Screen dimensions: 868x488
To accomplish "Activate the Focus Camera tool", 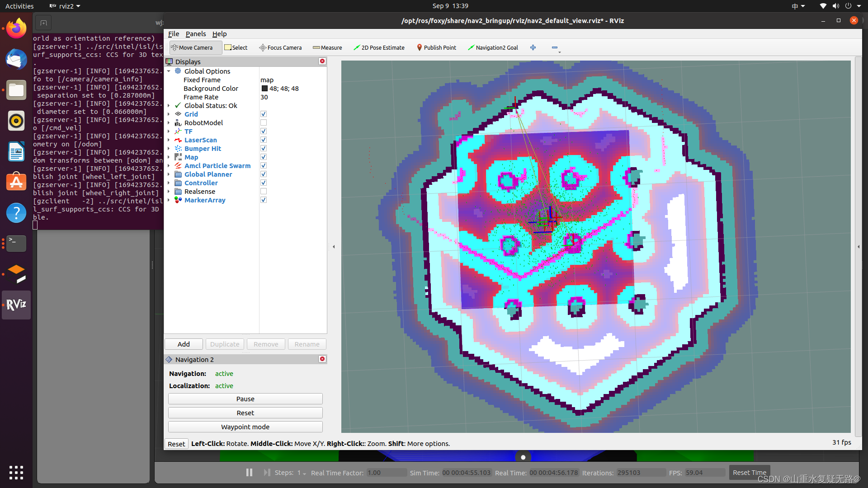I will click(280, 47).
